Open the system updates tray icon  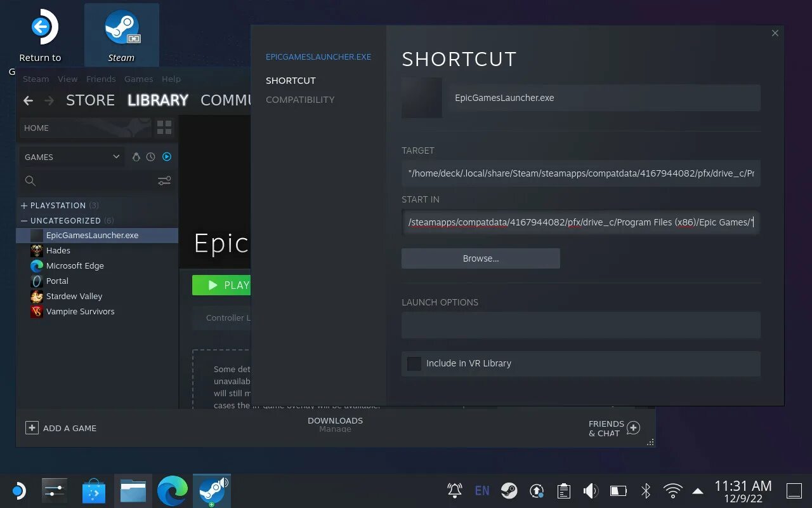(x=537, y=490)
